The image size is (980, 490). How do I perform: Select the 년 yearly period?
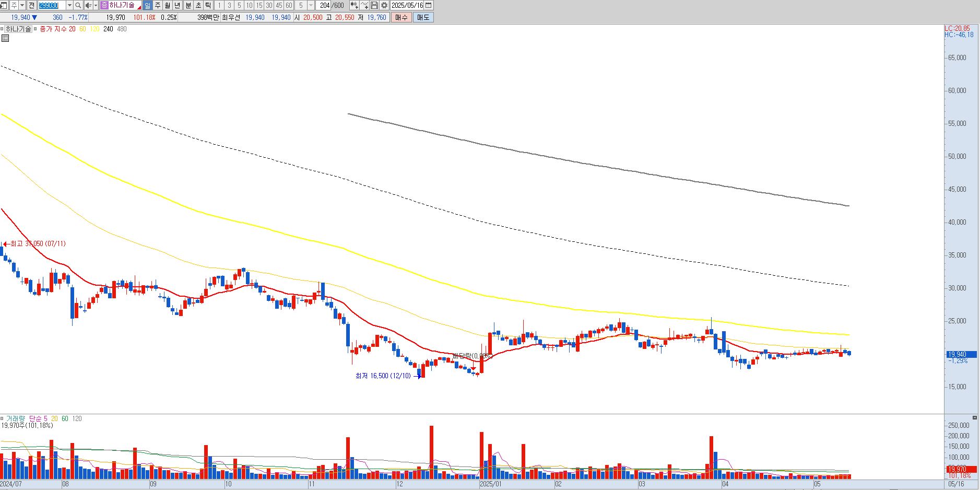tap(178, 5)
